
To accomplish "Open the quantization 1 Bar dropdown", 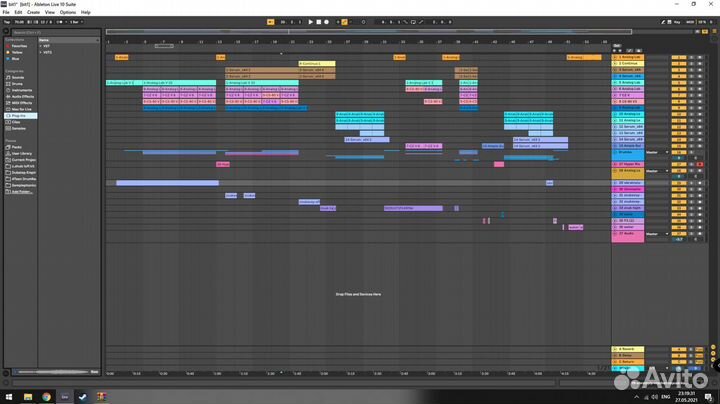I will [76, 21].
